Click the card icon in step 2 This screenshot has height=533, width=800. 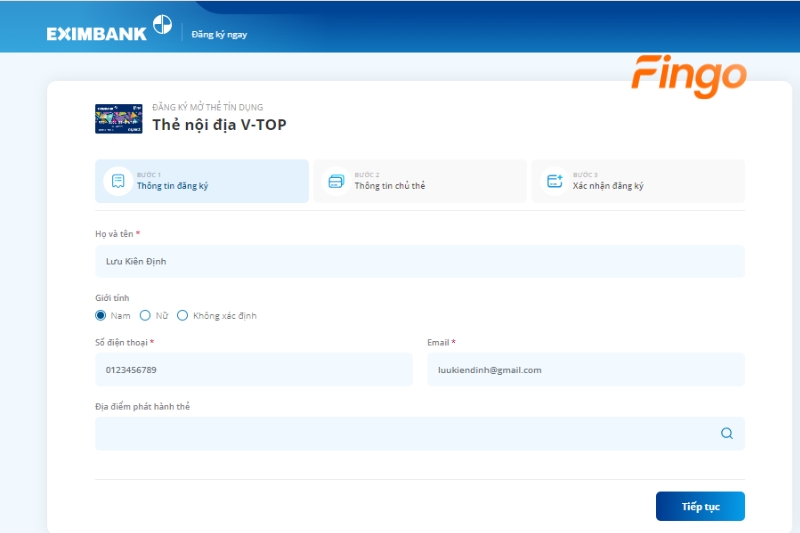click(336, 181)
